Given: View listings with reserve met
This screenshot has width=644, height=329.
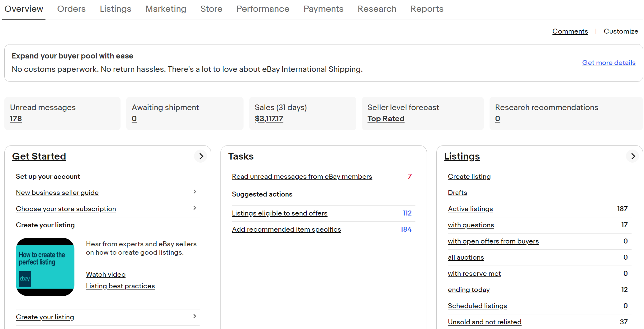Looking at the screenshot, I should tap(474, 274).
